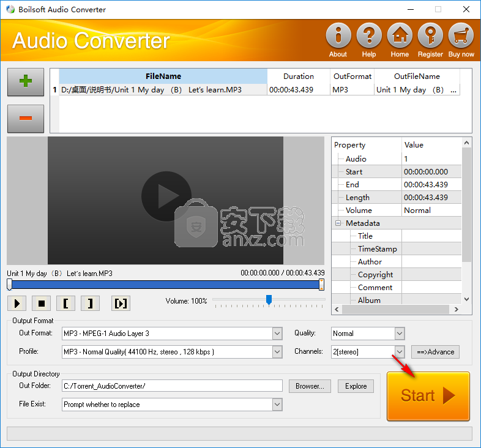481x448 pixels.
Task: Click property panel scroll-right arrow
Action: coord(457,309)
